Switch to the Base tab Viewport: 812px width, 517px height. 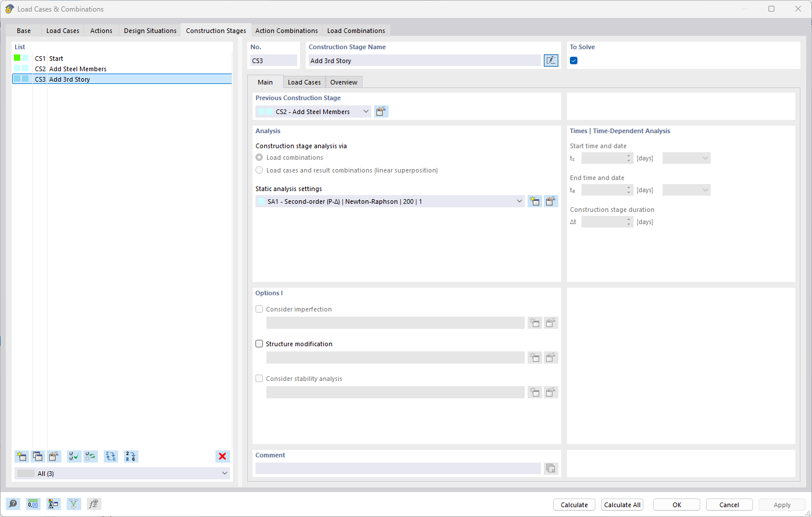coord(24,31)
